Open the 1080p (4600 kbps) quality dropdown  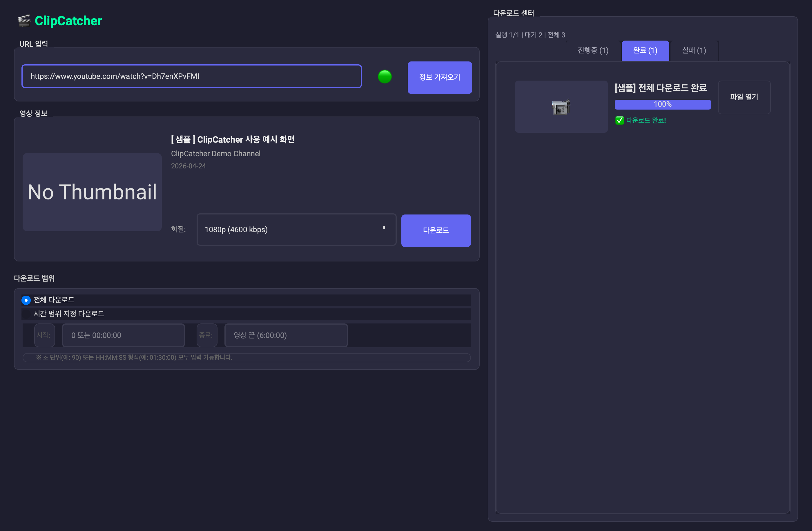[296, 230]
